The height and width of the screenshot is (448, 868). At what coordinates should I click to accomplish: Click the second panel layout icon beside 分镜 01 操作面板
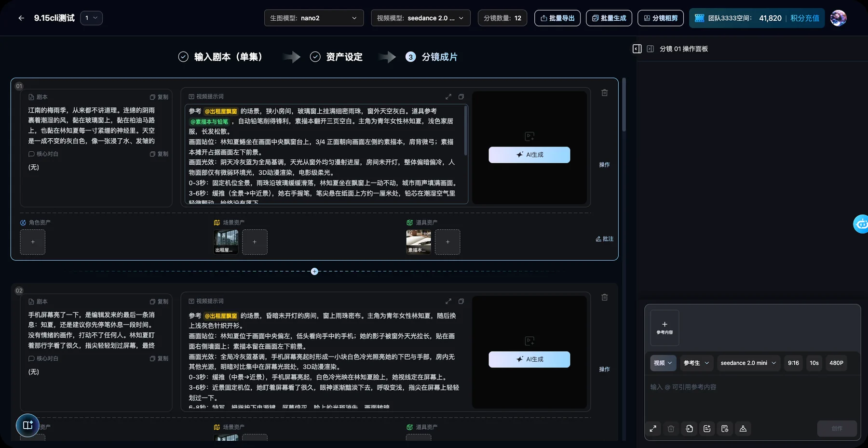(x=650, y=49)
